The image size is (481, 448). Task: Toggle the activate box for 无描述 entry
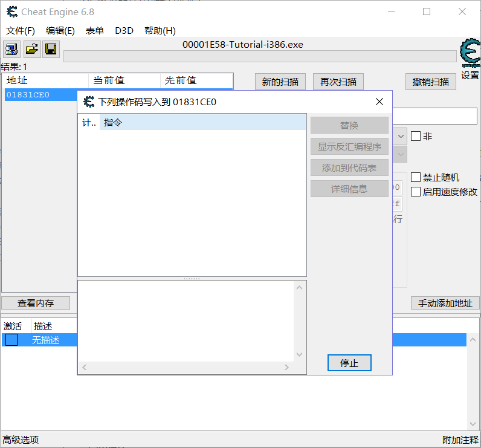click(x=11, y=340)
